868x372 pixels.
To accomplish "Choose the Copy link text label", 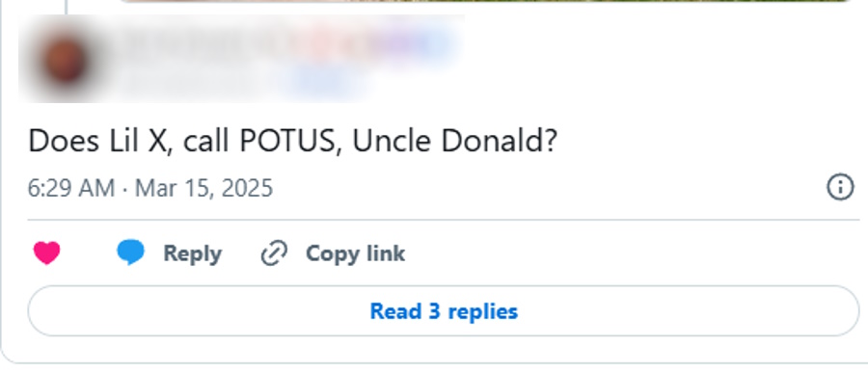I will click(355, 253).
